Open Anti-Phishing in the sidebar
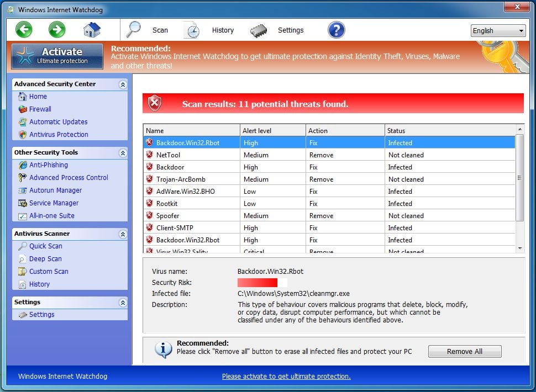Viewport: 536px width, 392px height. click(48, 165)
